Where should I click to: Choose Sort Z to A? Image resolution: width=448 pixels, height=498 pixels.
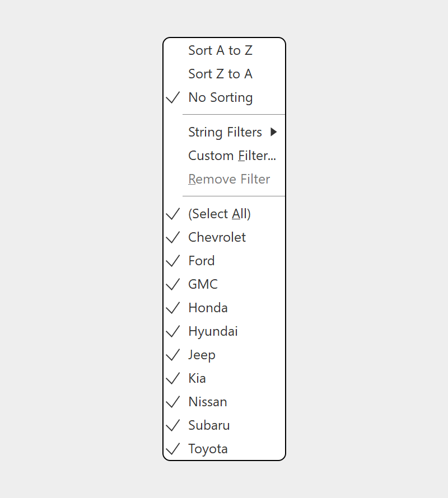coord(224,74)
